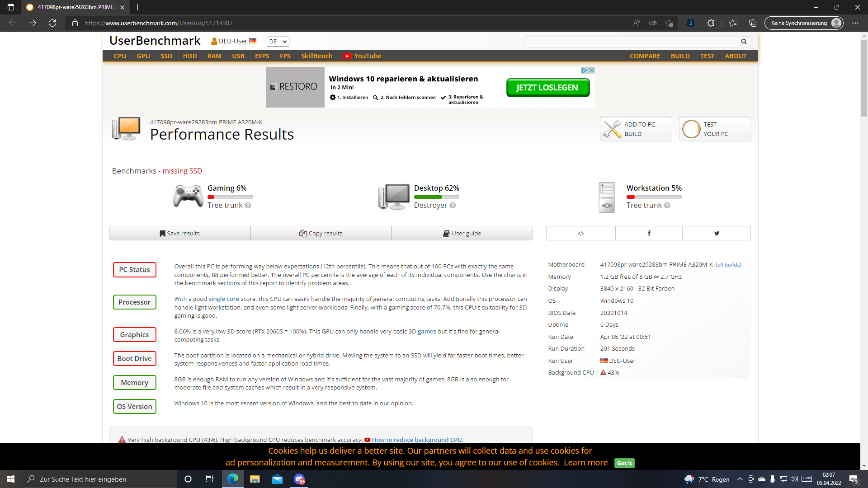Open the COMPARE menu item
The height and width of the screenshot is (488, 868).
pos(645,56)
